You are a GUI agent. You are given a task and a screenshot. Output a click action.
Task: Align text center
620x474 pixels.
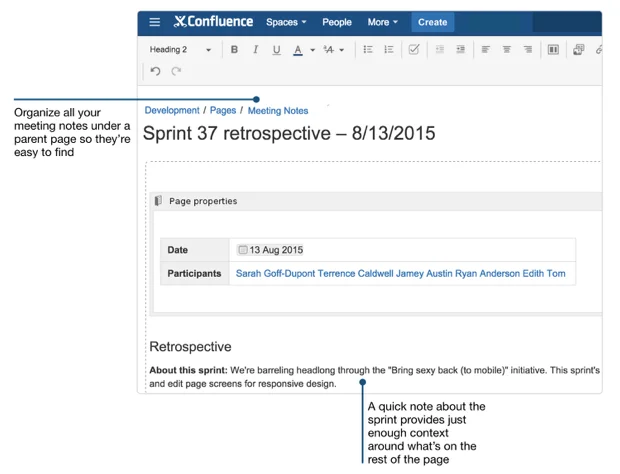(x=507, y=49)
